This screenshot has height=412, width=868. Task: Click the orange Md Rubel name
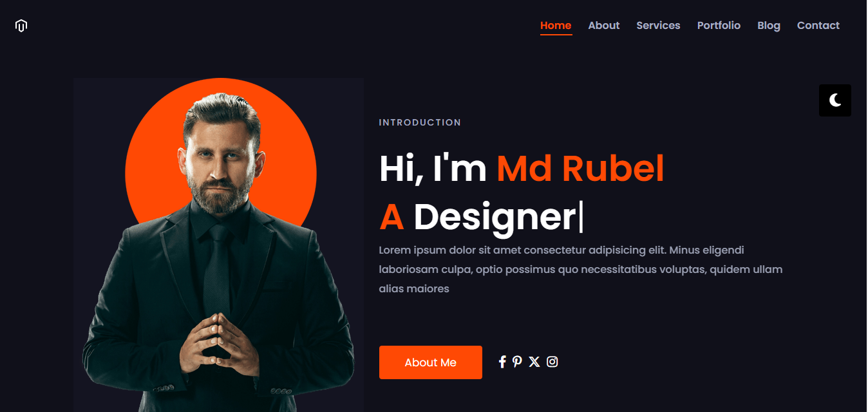click(x=580, y=169)
